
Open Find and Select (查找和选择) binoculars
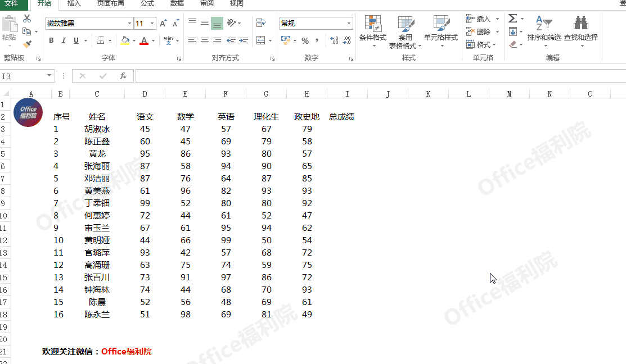581,32
